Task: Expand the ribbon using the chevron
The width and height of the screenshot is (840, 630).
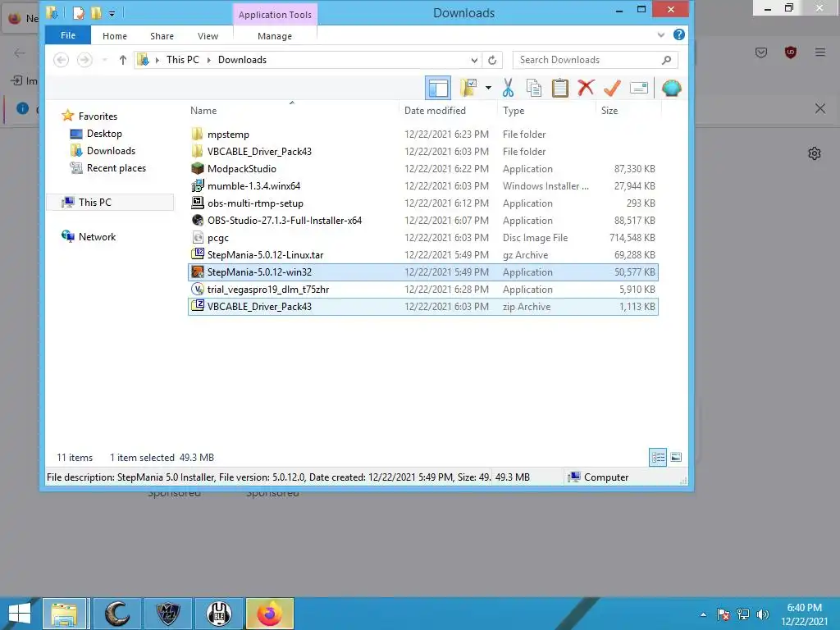Action: (x=661, y=34)
